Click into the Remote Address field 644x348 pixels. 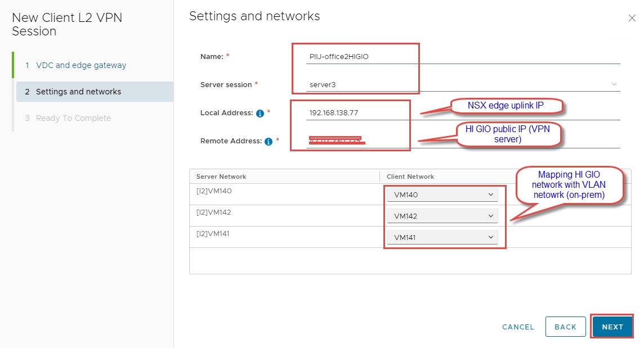tap(463, 142)
